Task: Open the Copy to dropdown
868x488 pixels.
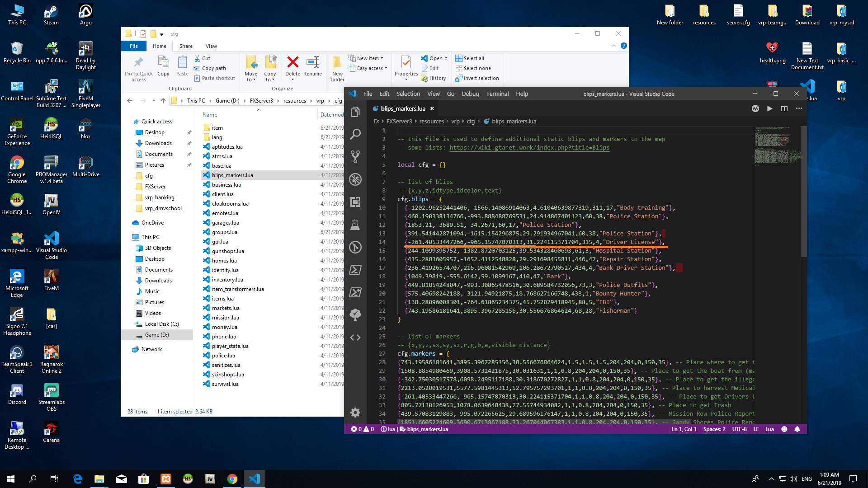Action: [x=270, y=69]
